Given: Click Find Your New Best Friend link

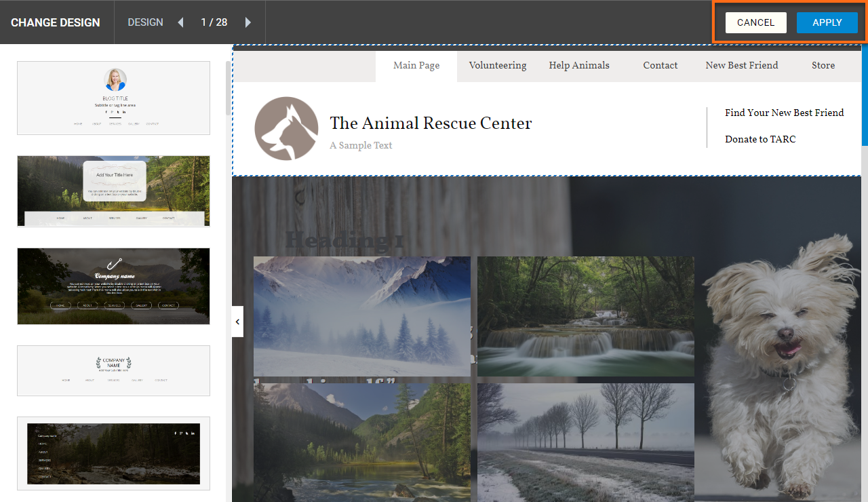Looking at the screenshot, I should 784,113.
